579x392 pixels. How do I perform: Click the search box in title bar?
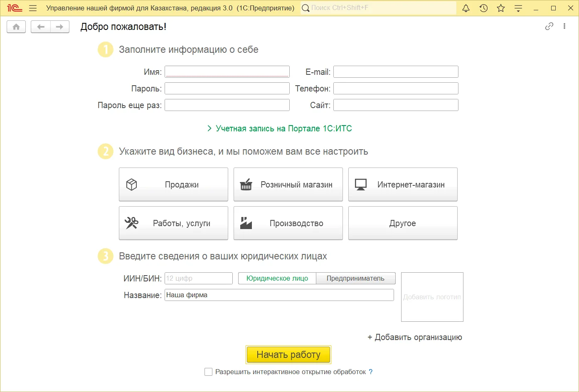point(378,8)
